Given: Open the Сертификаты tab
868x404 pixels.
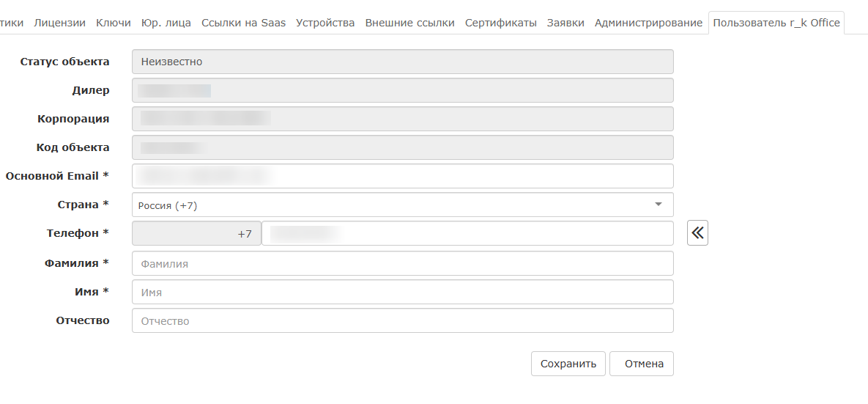Looking at the screenshot, I should pos(501,23).
